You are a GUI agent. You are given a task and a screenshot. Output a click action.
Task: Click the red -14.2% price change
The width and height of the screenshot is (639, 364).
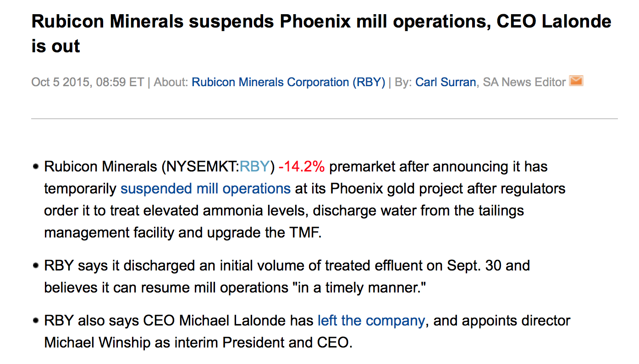[301, 167]
